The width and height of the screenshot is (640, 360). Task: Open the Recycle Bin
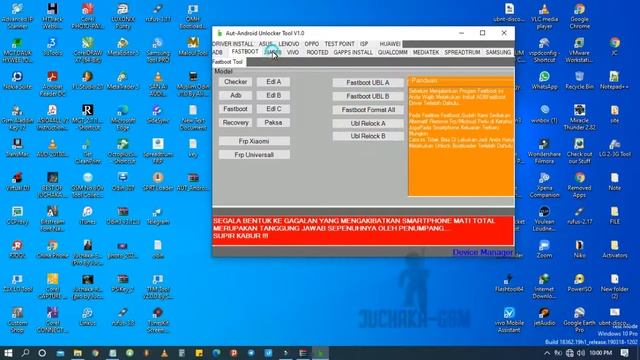[x=579, y=80]
